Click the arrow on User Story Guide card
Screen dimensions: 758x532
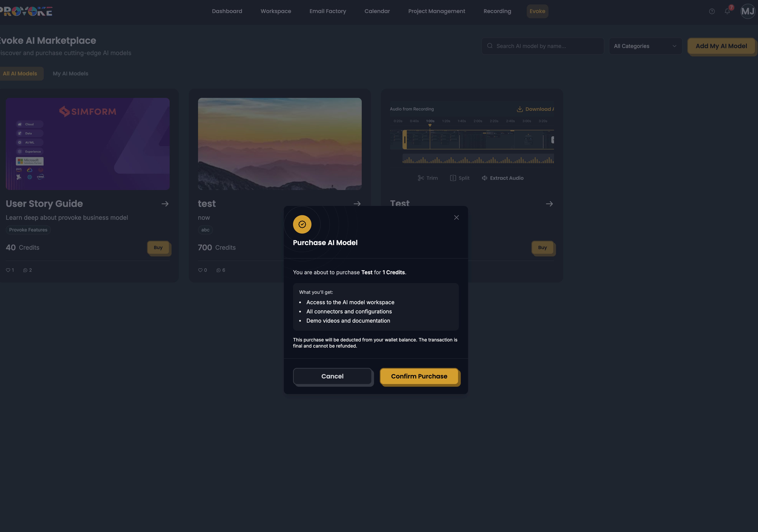coord(165,204)
